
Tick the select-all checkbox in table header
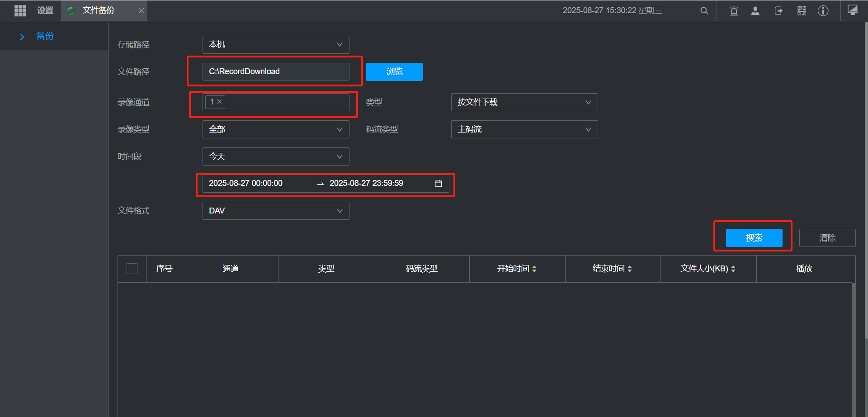click(132, 269)
